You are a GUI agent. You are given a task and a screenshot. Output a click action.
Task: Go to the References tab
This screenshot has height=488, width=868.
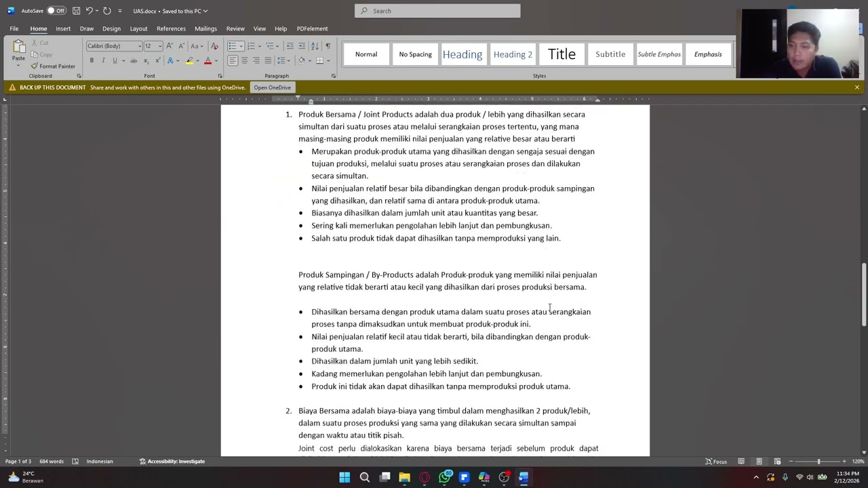pyautogui.click(x=171, y=28)
